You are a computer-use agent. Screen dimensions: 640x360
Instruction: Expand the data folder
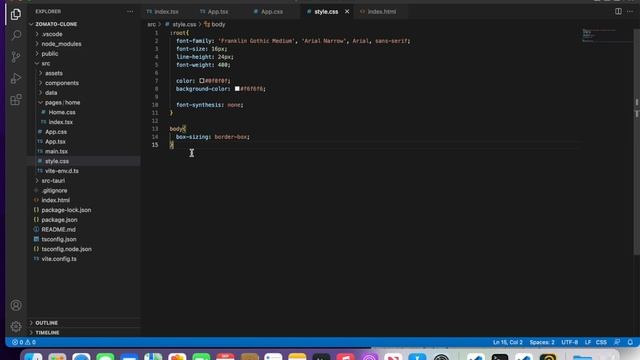pyautogui.click(x=51, y=93)
